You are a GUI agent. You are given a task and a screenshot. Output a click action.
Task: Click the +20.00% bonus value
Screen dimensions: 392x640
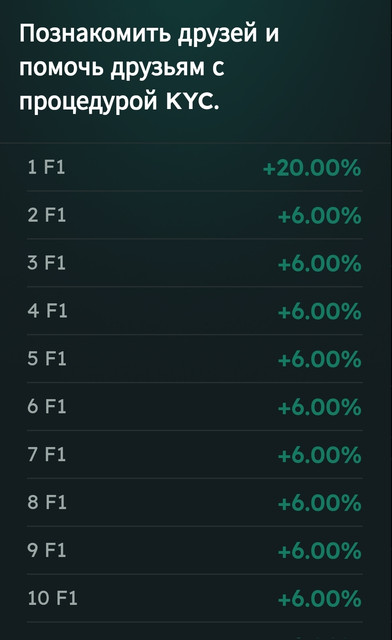(312, 168)
